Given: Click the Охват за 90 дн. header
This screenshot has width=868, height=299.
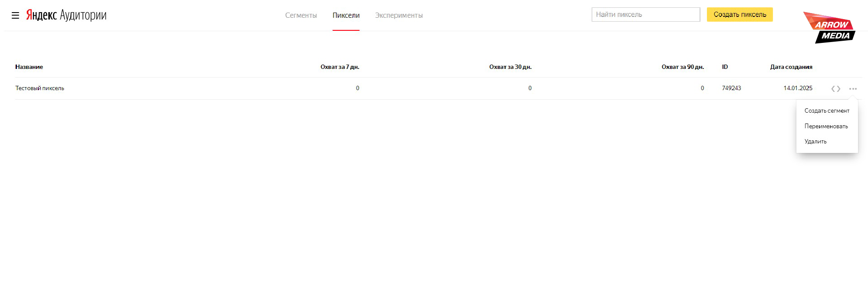Looking at the screenshot, I should [x=683, y=67].
